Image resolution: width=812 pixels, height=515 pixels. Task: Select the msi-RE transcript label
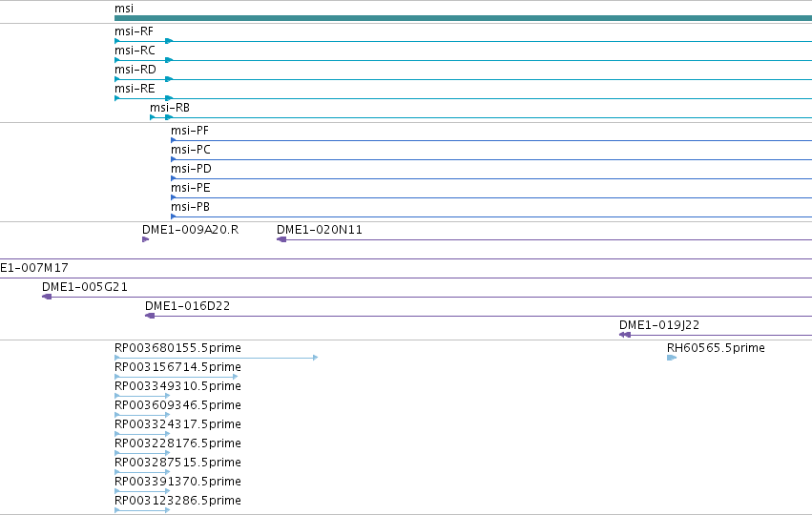point(135,89)
